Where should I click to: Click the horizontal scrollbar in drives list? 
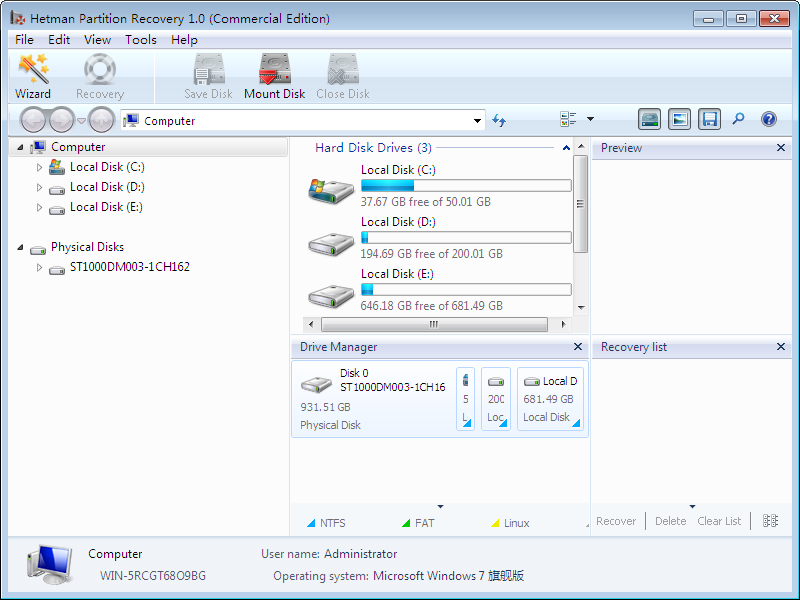click(x=434, y=324)
